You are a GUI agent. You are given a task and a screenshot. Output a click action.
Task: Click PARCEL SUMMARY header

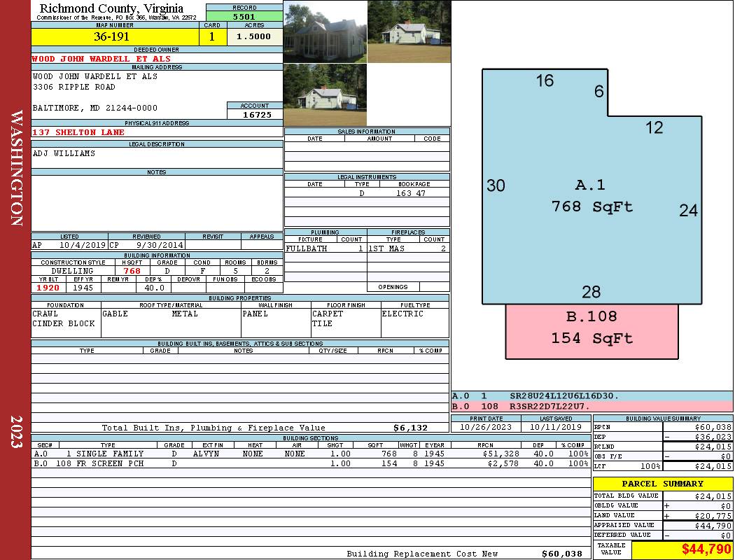[663, 484]
